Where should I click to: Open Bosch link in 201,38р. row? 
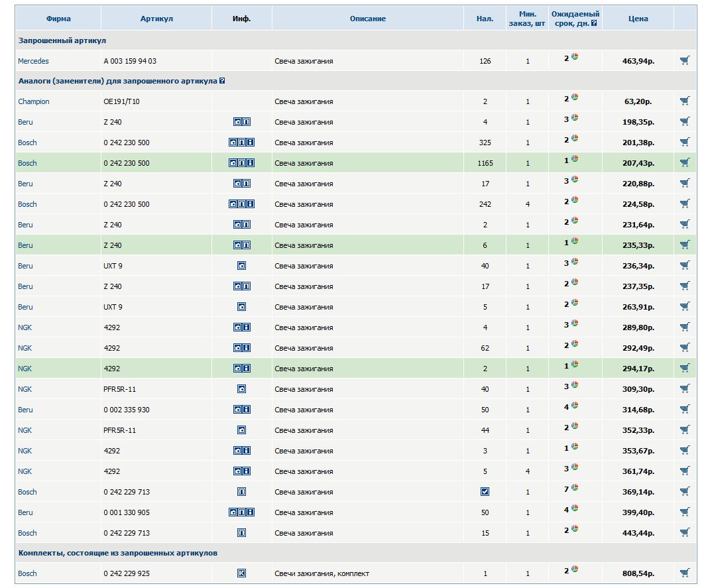(27, 143)
